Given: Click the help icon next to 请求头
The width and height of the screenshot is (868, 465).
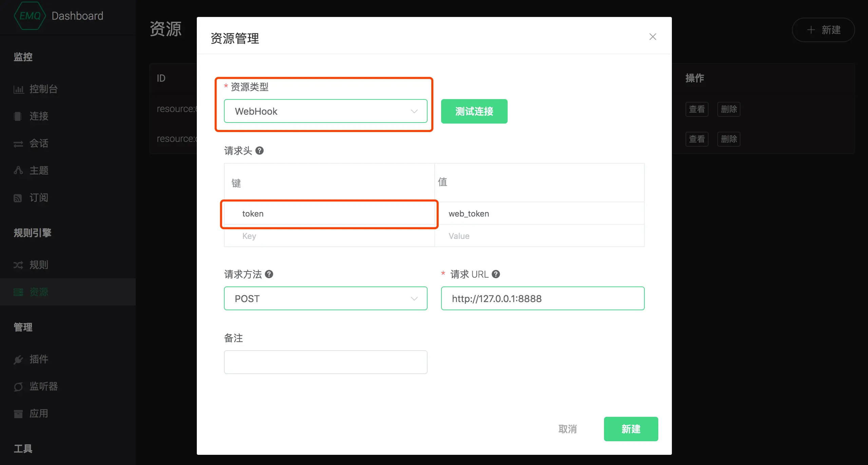Looking at the screenshot, I should coord(260,151).
